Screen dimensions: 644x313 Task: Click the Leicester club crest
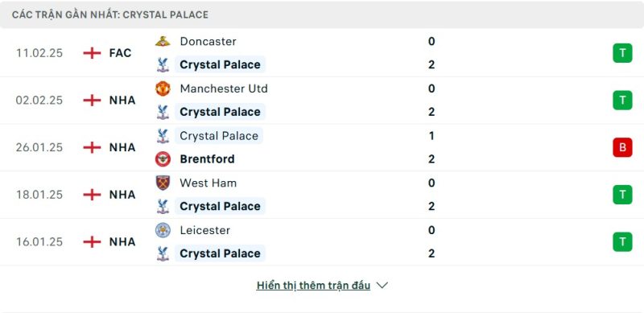click(163, 230)
